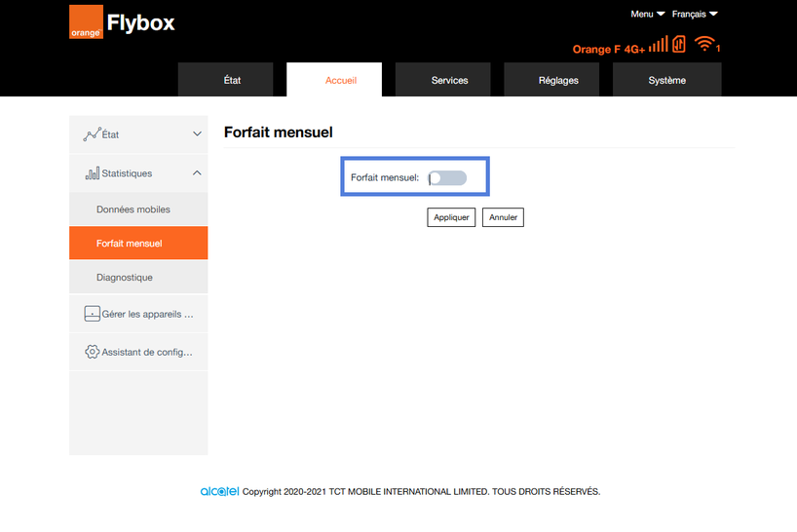Click the signal strength bars icon
The width and height of the screenshot is (797, 532).
click(659, 44)
